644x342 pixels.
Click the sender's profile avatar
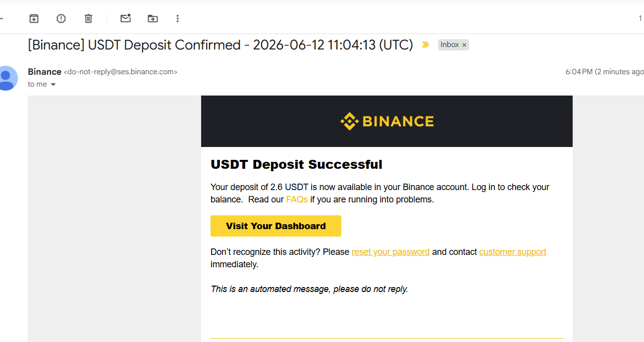point(6,78)
